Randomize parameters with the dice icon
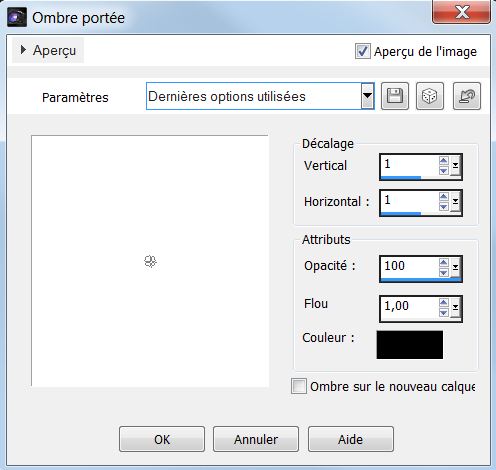The image size is (496, 470). (430, 96)
